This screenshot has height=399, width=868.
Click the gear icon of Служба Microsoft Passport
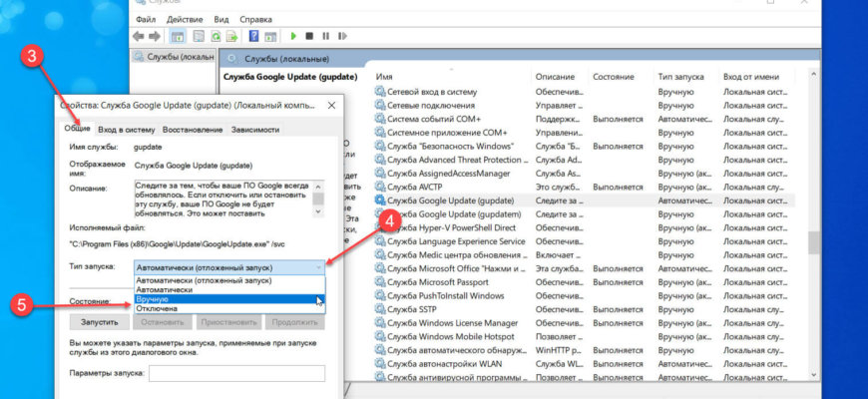[380, 282]
